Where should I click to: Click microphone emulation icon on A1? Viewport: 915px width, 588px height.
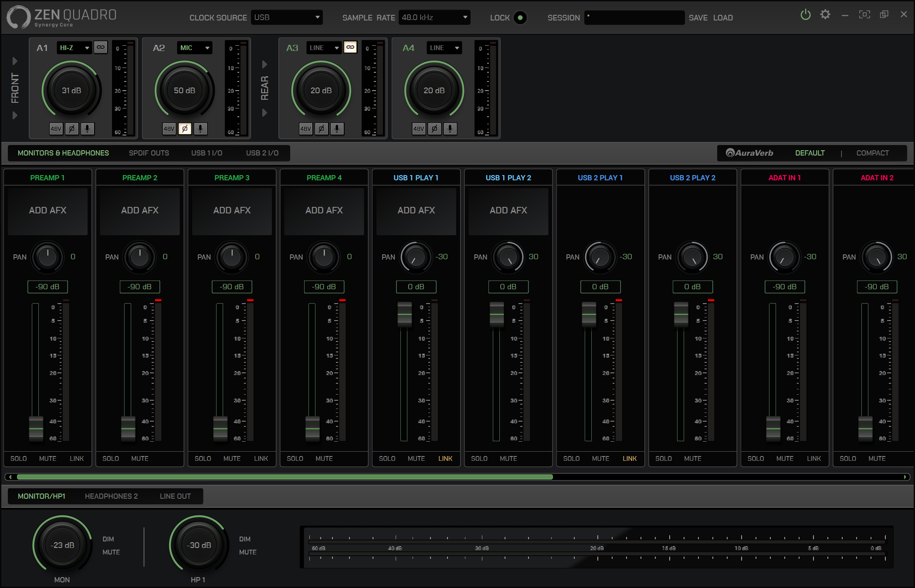click(x=88, y=129)
